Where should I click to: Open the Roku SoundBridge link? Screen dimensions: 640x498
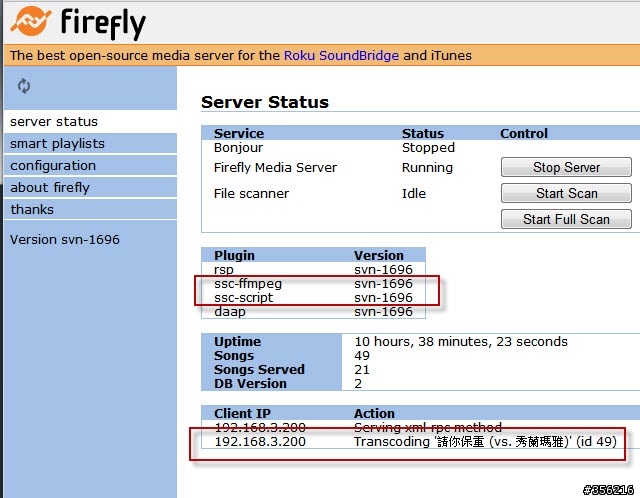pos(341,56)
